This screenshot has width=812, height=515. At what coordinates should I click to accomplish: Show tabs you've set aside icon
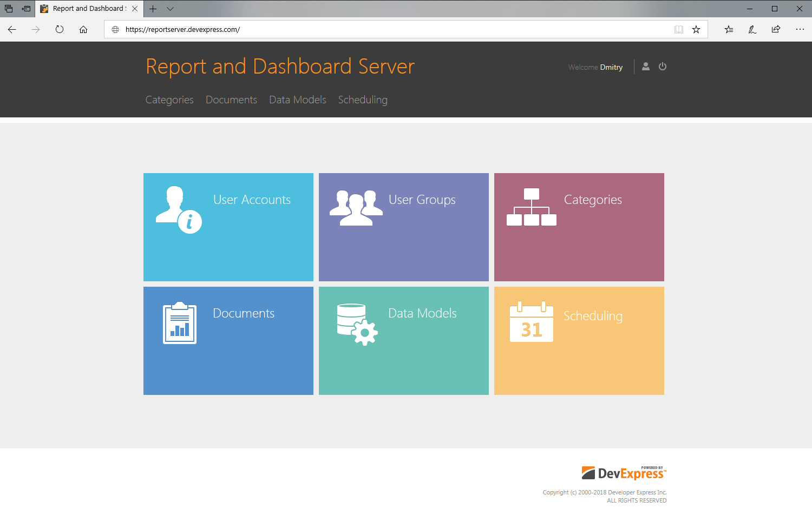point(9,9)
